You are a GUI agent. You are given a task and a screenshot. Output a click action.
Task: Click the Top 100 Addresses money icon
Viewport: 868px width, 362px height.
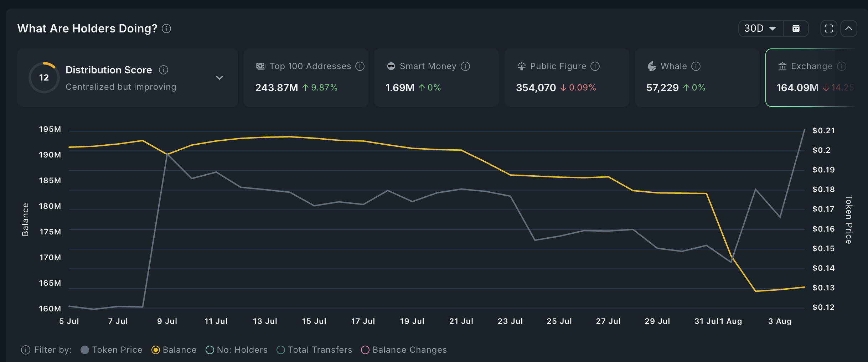[260, 66]
